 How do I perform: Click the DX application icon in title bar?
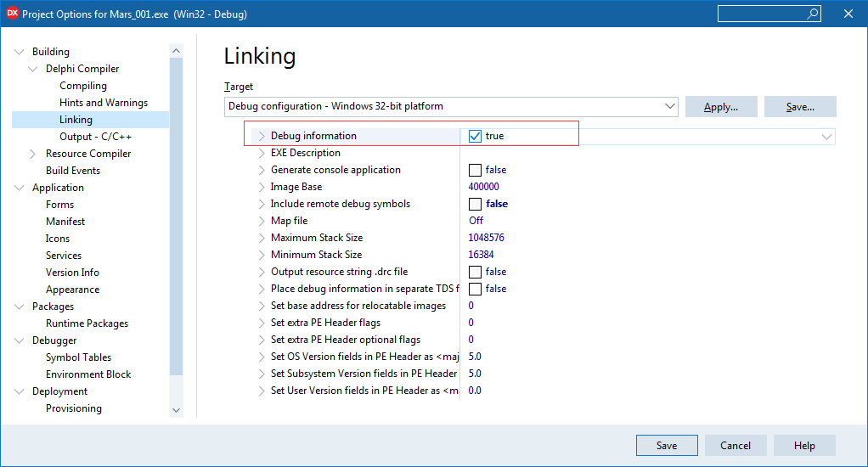tap(12, 14)
